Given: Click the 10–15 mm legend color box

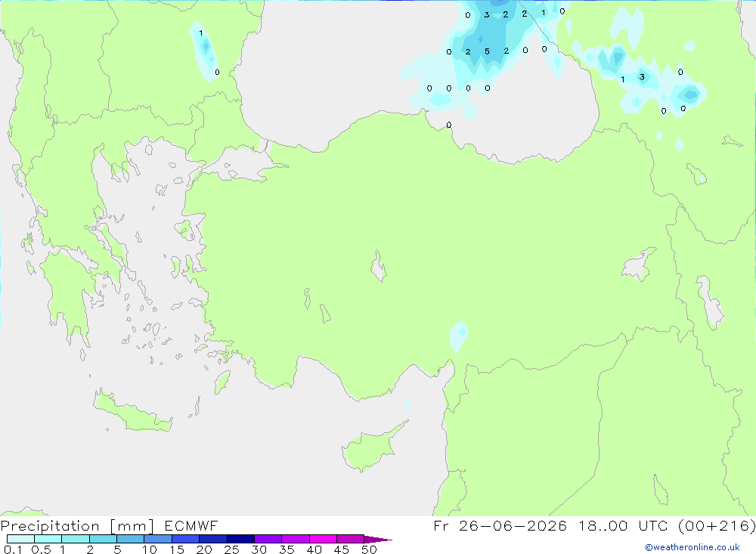Looking at the screenshot, I should click(158, 539).
